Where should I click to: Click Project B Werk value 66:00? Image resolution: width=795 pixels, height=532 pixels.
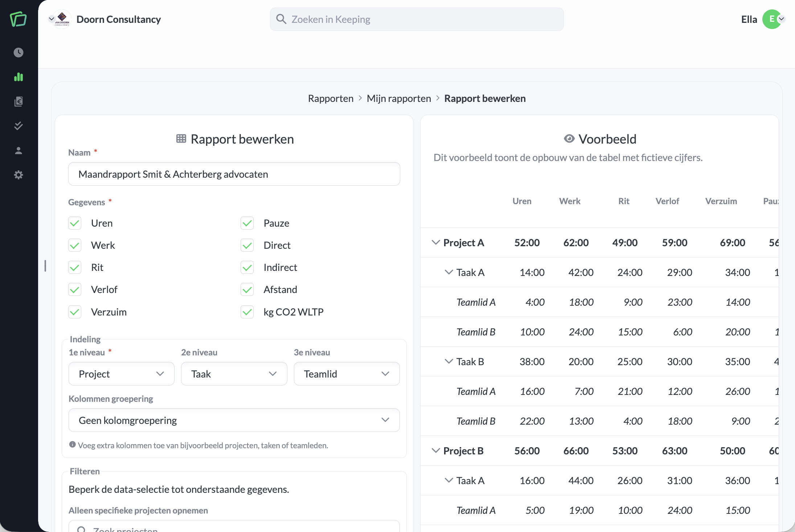[576, 451]
